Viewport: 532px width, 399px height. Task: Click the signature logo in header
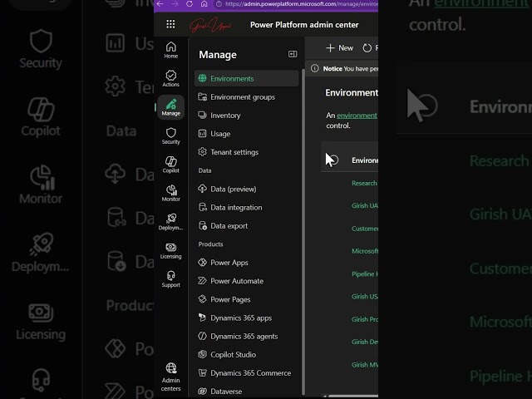click(210, 25)
